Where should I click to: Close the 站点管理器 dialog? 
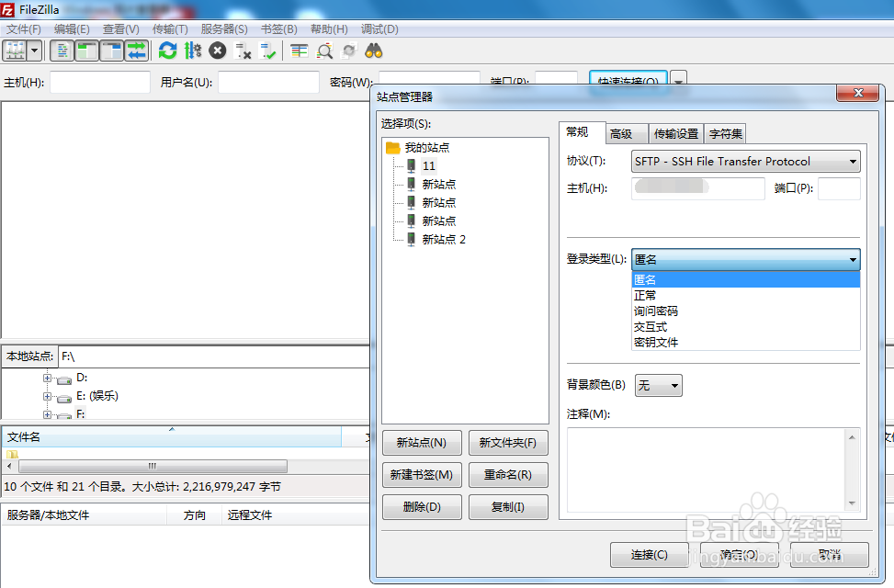click(858, 93)
